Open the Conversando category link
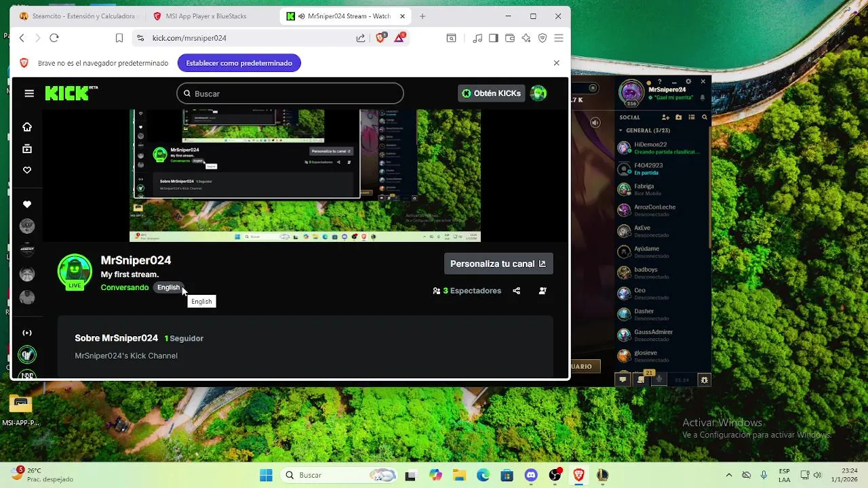This screenshot has height=488, width=868. click(125, 287)
